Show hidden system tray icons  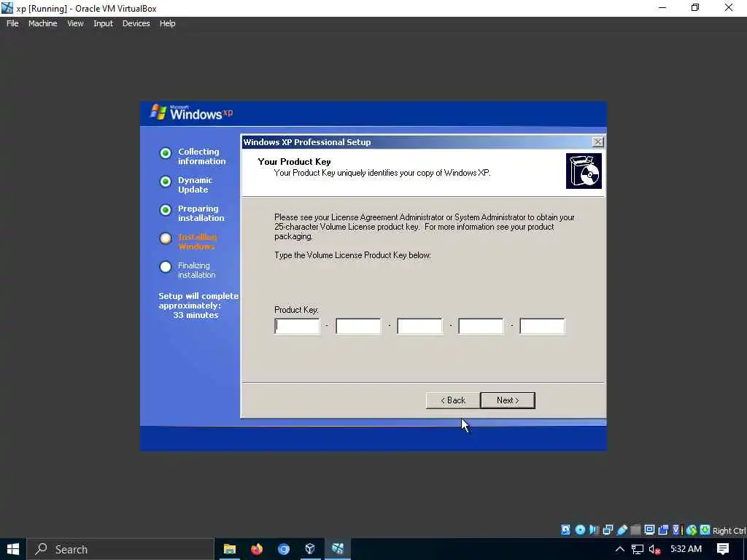(x=620, y=549)
